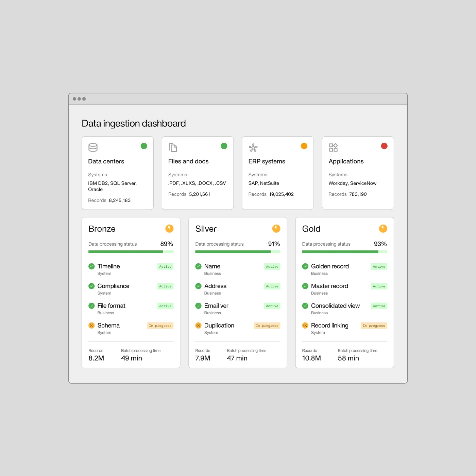Click the network icon on ERP systems card

point(253,147)
